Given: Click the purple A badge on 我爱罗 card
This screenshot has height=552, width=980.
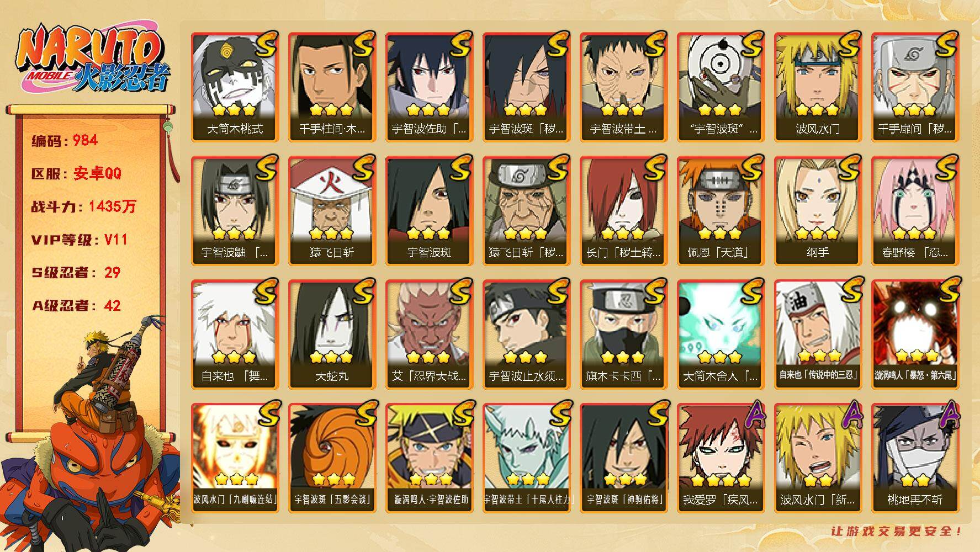Looking at the screenshot, I should click(754, 415).
